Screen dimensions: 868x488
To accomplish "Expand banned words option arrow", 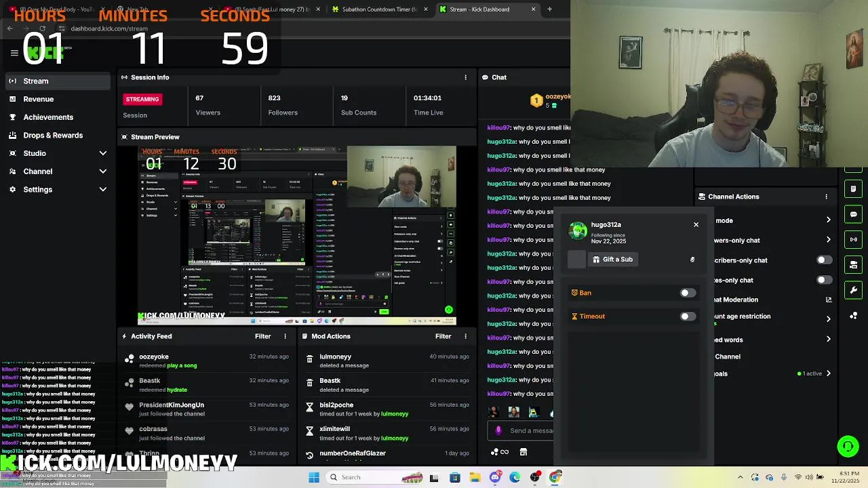I will [828, 340].
